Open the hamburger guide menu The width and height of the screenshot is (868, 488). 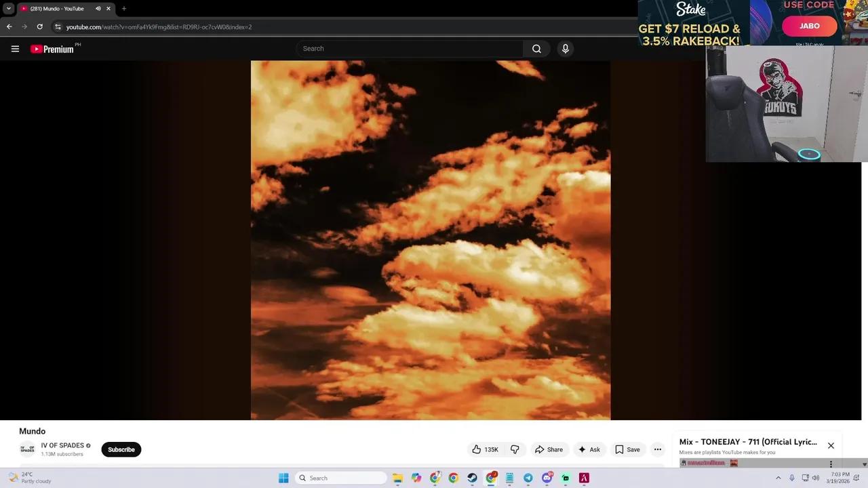[x=14, y=48]
